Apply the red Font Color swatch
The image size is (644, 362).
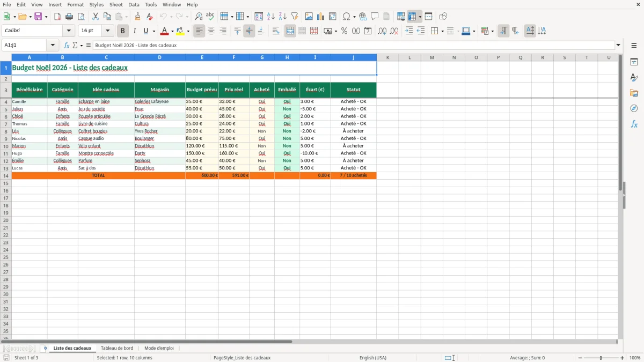click(165, 31)
